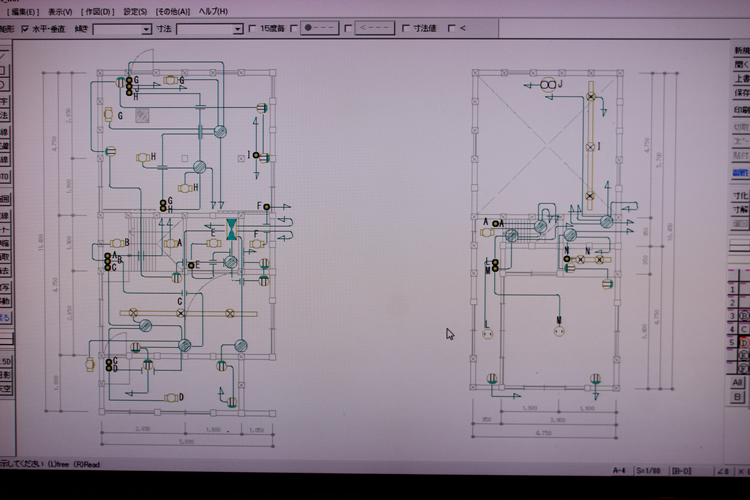Open the ヘルプ(H) menu
This screenshot has width=750, height=500.
[213, 11]
